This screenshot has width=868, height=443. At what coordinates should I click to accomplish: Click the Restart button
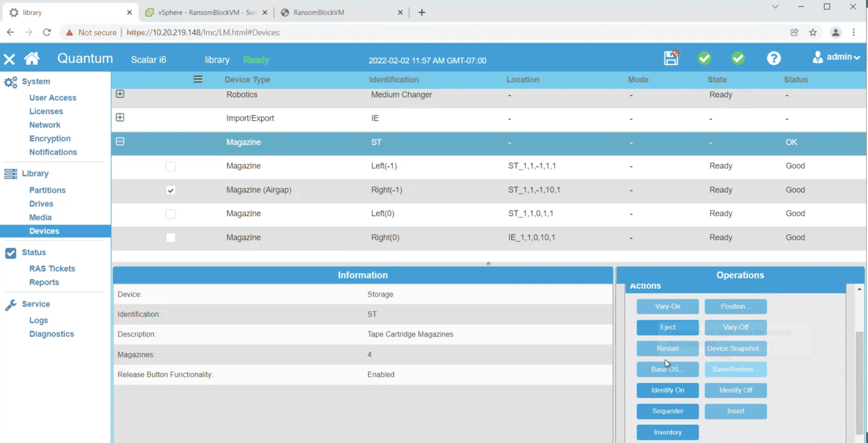click(667, 348)
